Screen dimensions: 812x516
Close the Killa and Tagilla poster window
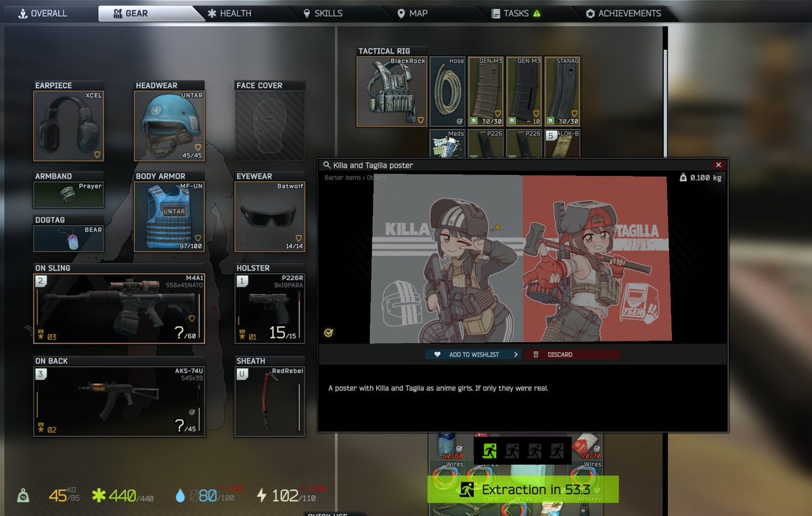719,165
